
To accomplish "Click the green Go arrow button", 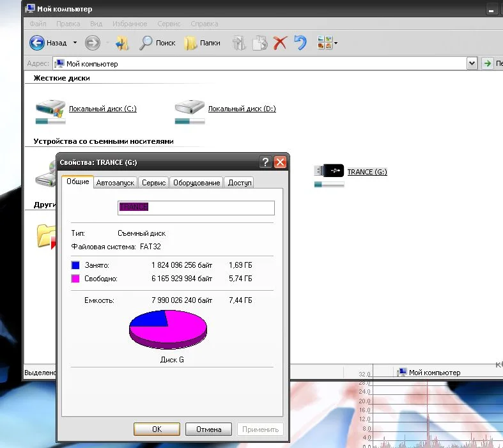I will [x=487, y=63].
